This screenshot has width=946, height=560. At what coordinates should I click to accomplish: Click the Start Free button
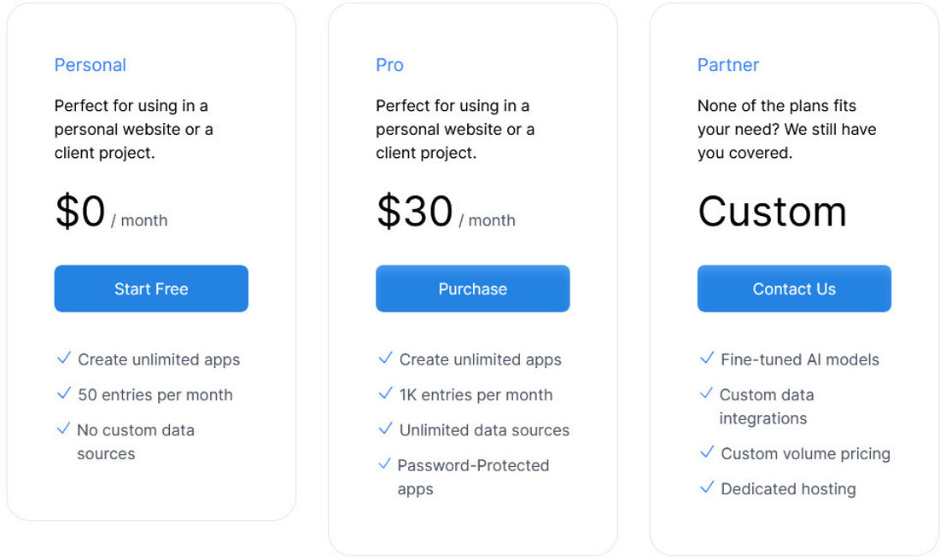(x=151, y=289)
